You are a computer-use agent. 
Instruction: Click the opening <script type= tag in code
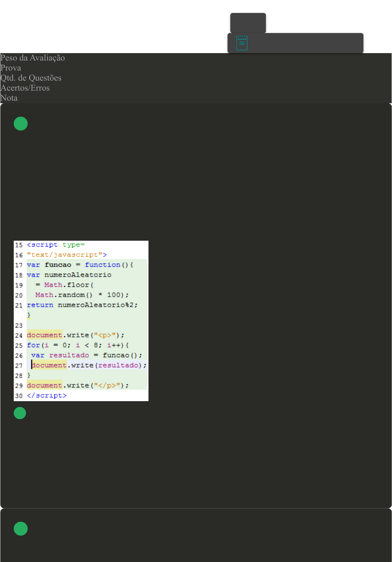pos(56,245)
